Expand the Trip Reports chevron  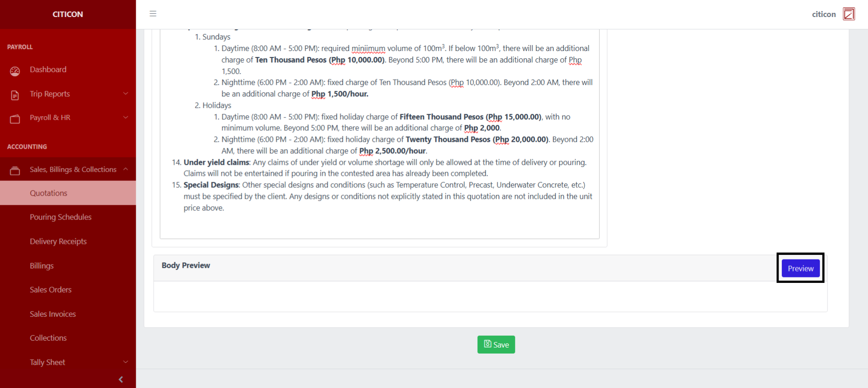pyautogui.click(x=125, y=94)
